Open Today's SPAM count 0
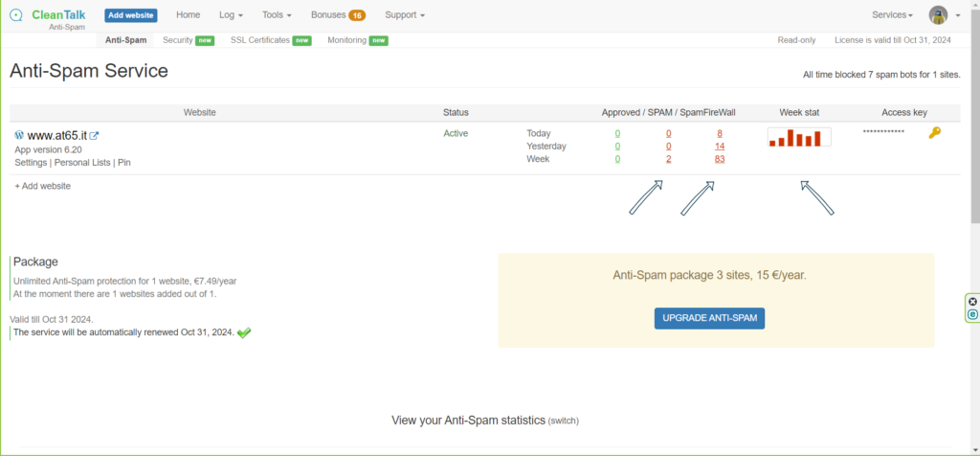980x456 pixels. [x=668, y=133]
